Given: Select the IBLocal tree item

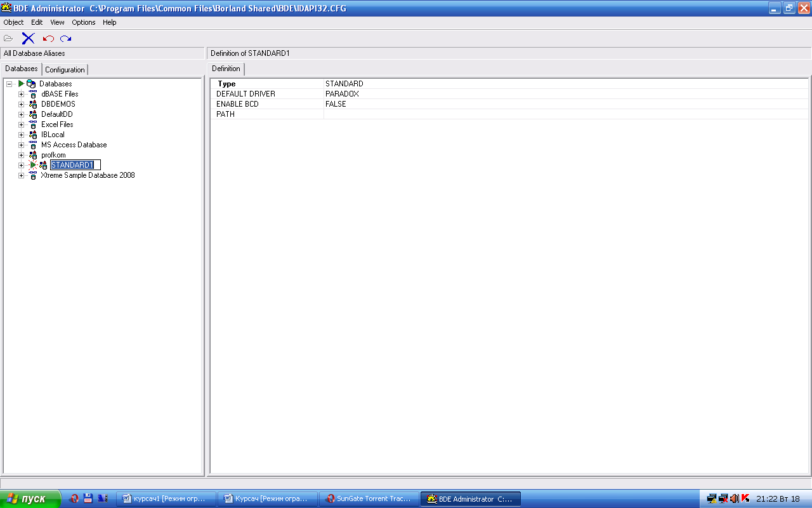Looking at the screenshot, I should coord(53,135).
